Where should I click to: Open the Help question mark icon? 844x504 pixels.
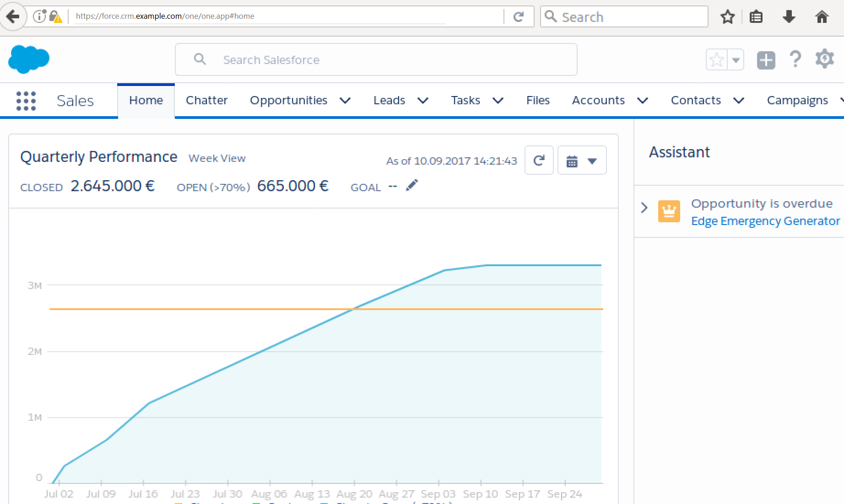tap(795, 59)
